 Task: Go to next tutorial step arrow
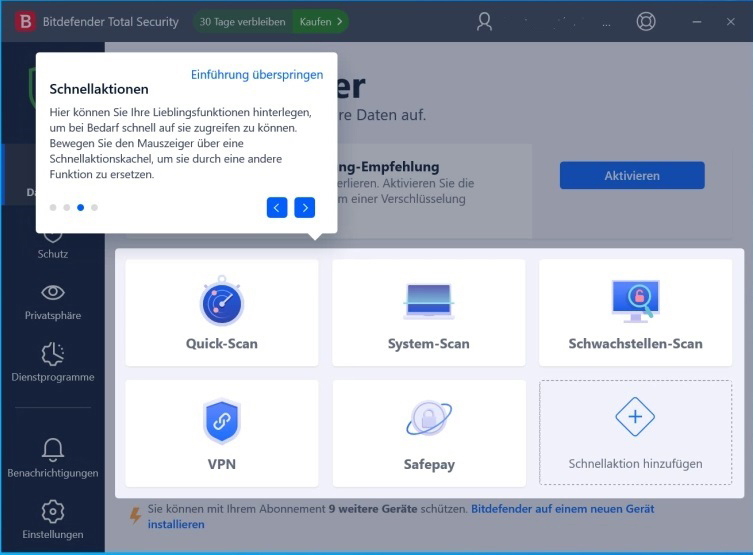pos(304,207)
